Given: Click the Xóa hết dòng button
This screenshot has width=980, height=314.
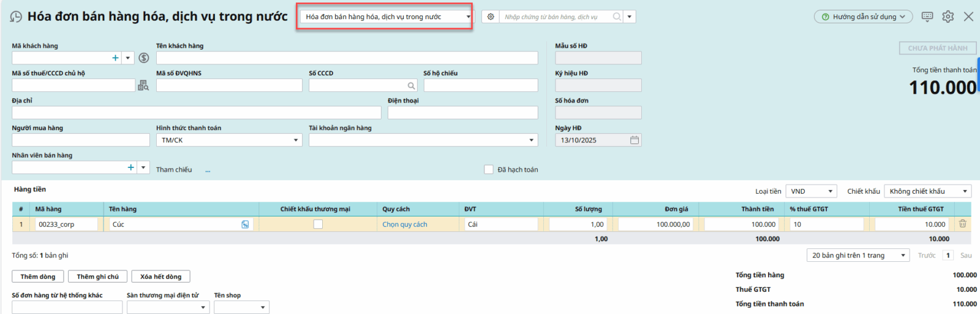Looking at the screenshot, I should tap(160, 277).
